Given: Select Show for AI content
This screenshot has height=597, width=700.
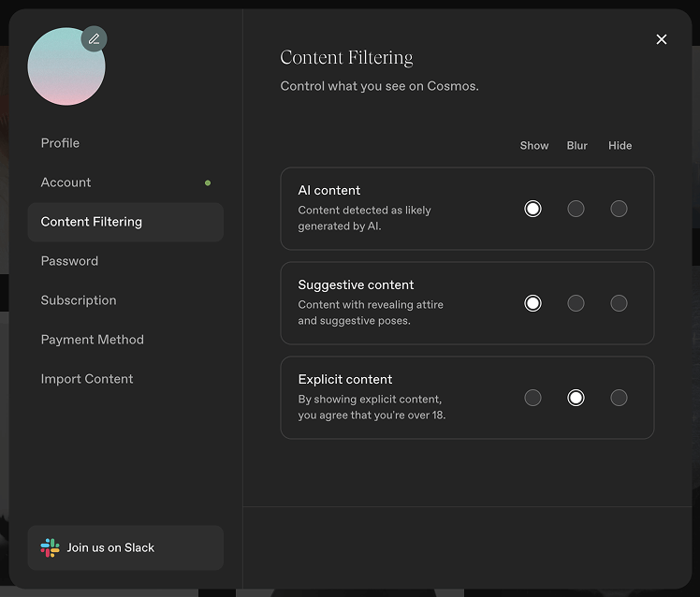Looking at the screenshot, I should (532, 209).
